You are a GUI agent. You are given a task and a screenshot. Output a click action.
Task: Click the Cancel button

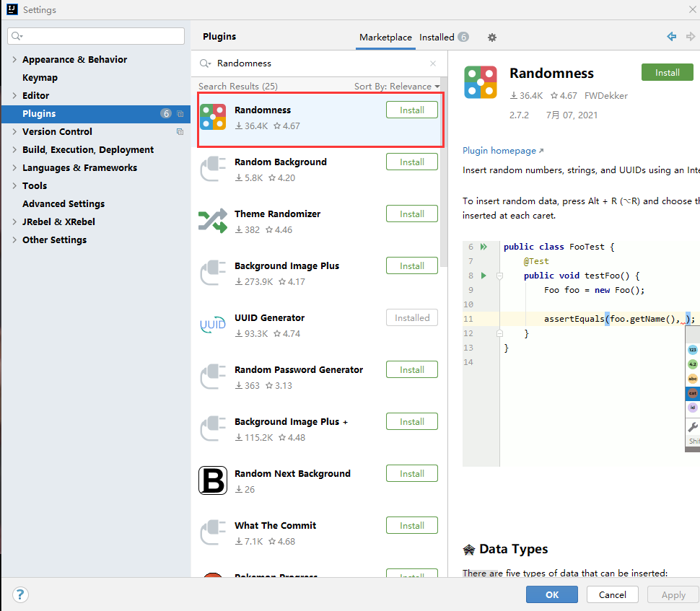(612, 594)
